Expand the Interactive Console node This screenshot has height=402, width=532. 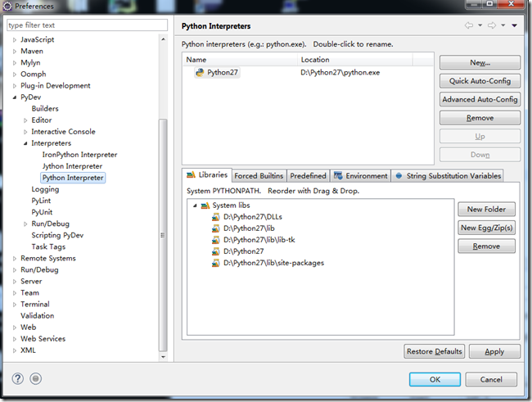click(25, 132)
